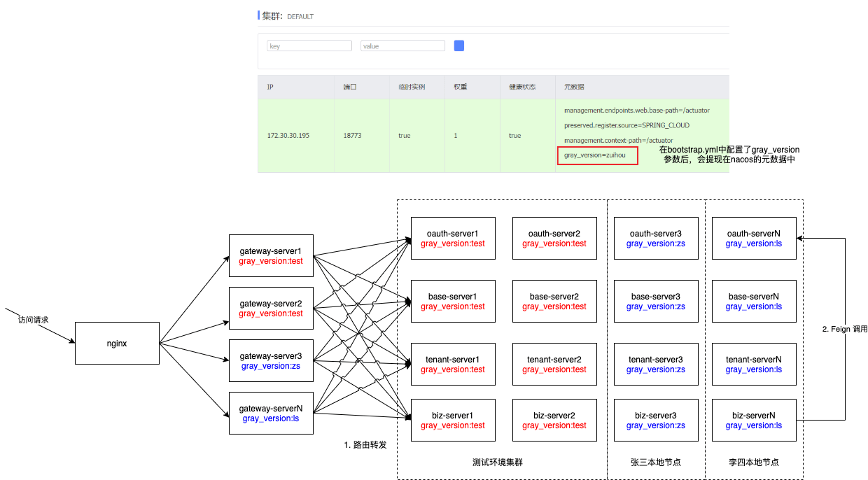Screen dimensions: 868x480
Task: Click the base-server2 node box
Action: coord(554,301)
